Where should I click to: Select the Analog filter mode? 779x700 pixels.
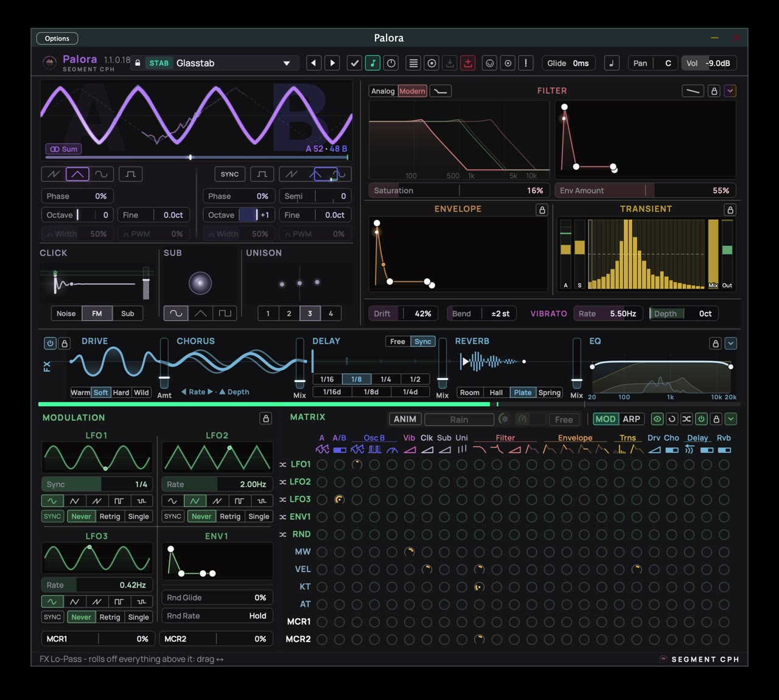click(383, 91)
